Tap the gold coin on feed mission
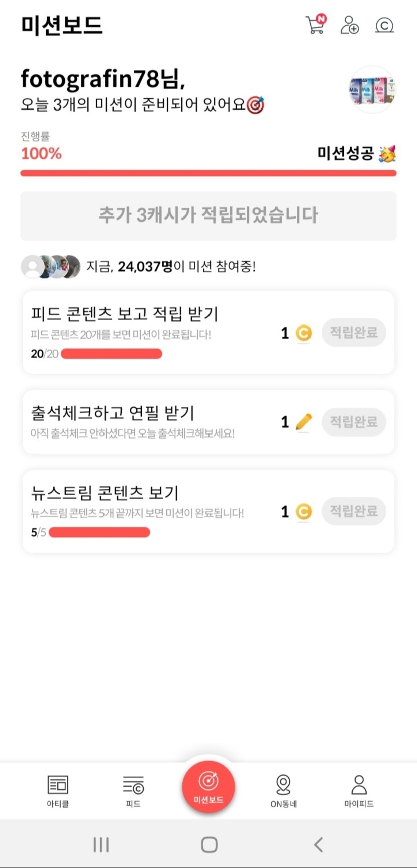 [303, 333]
